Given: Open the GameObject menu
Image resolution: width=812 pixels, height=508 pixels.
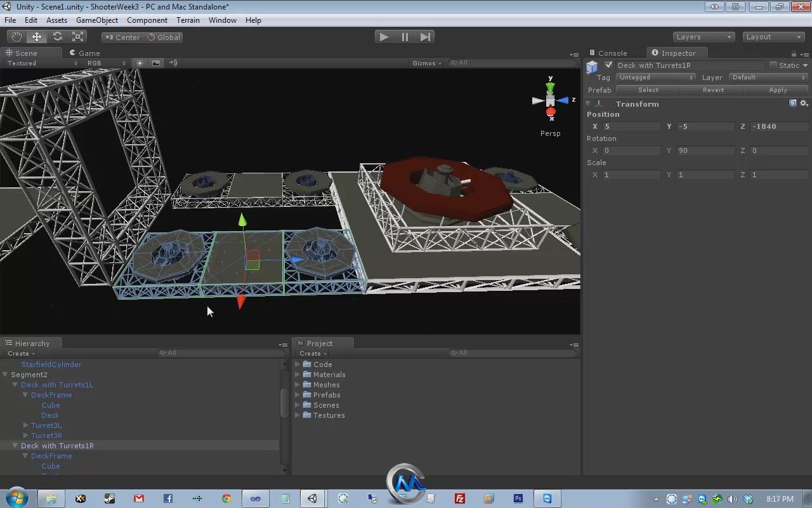Looking at the screenshot, I should click(97, 20).
